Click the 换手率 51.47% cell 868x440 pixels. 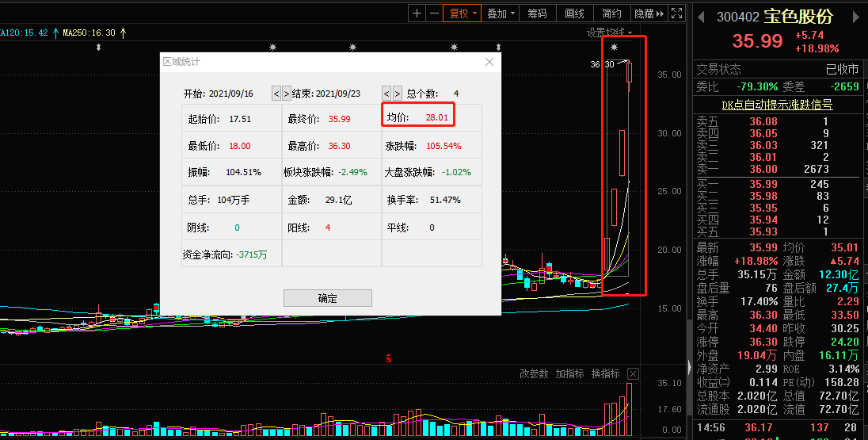(432, 200)
